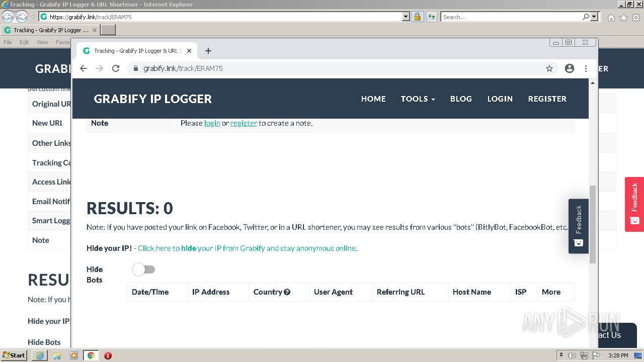644x362 pixels.
Task: Open REGISTER navbar item
Action: click(547, 99)
